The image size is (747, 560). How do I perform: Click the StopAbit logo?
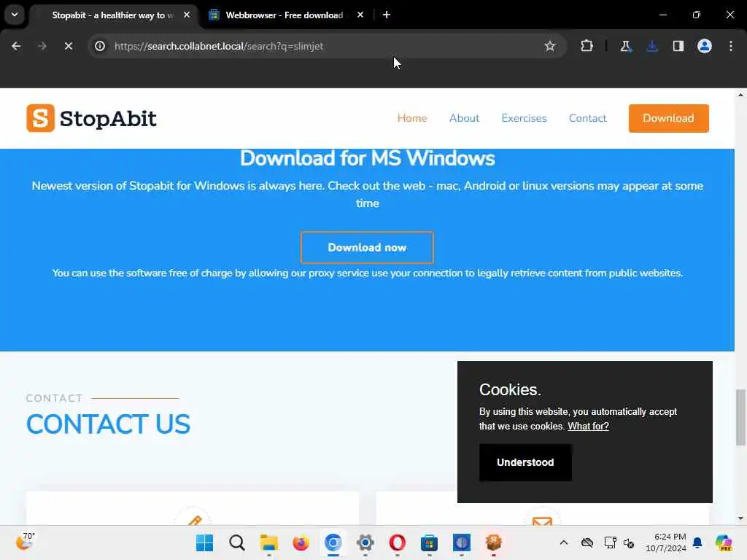pyautogui.click(x=91, y=118)
